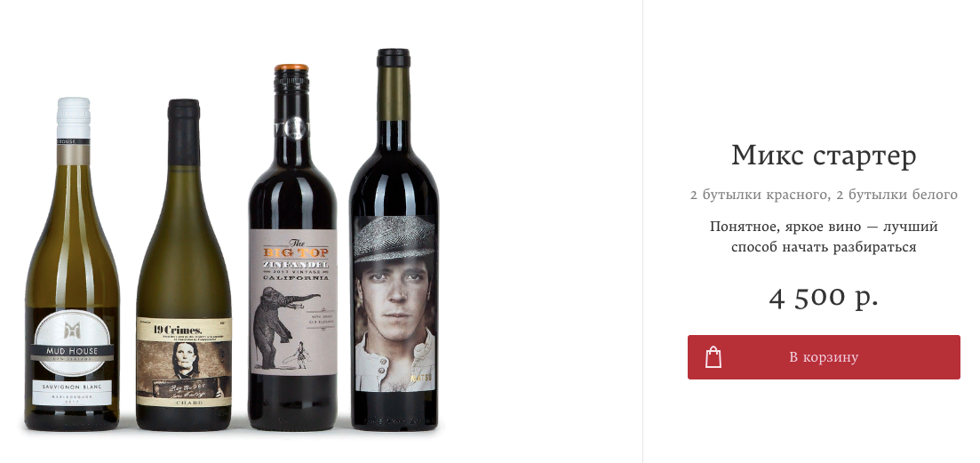This screenshot has width=980, height=463.
Task: Click the shopping bag icon
Action: (713, 357)
